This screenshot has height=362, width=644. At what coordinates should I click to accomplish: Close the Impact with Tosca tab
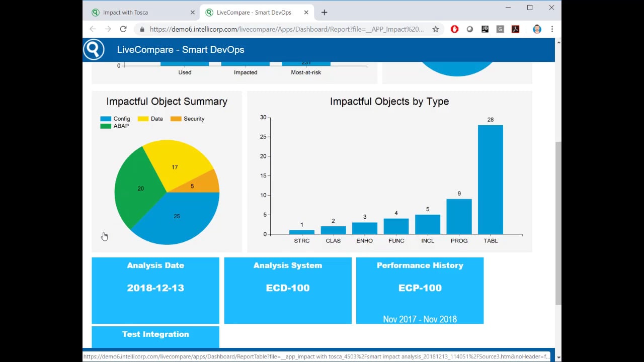pyautogui.click(x=193, y=13)
